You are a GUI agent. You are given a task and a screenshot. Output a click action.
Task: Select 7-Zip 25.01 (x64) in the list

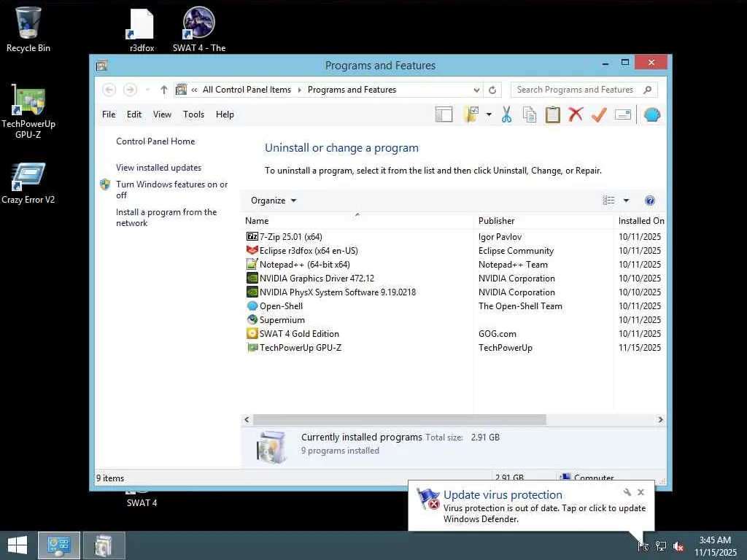[x=454, y=237]
